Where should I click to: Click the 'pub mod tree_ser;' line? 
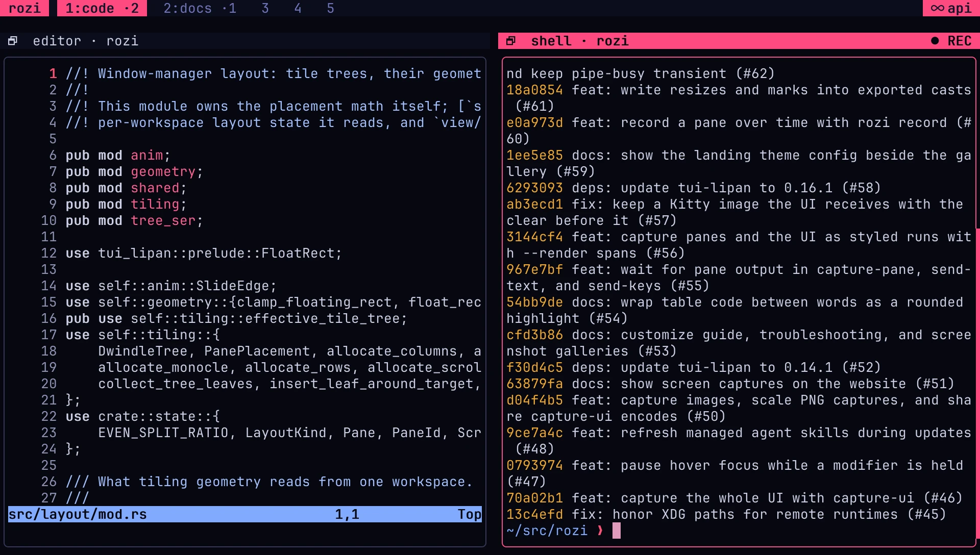[135, 220]
